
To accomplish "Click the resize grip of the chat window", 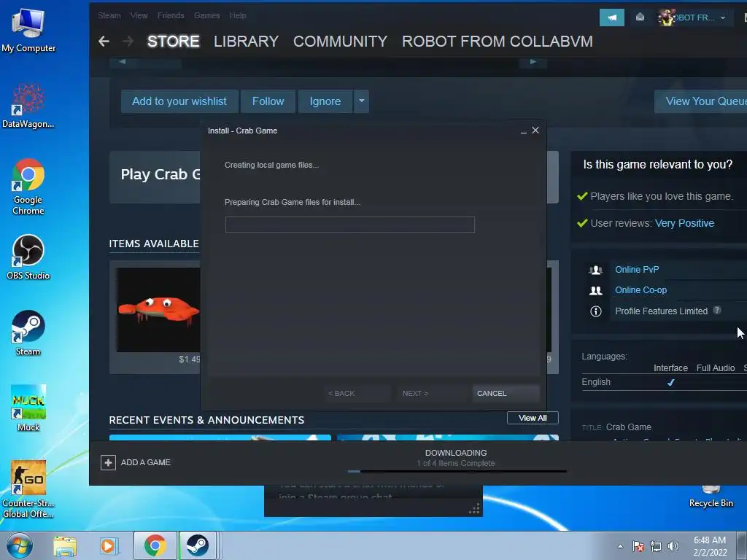I will [474, 509].
